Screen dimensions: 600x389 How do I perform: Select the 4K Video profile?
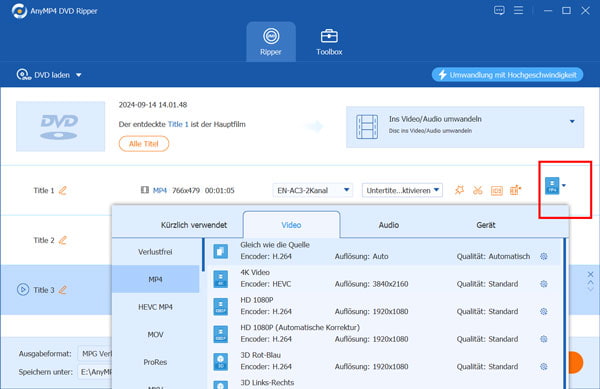pos(384,279)
